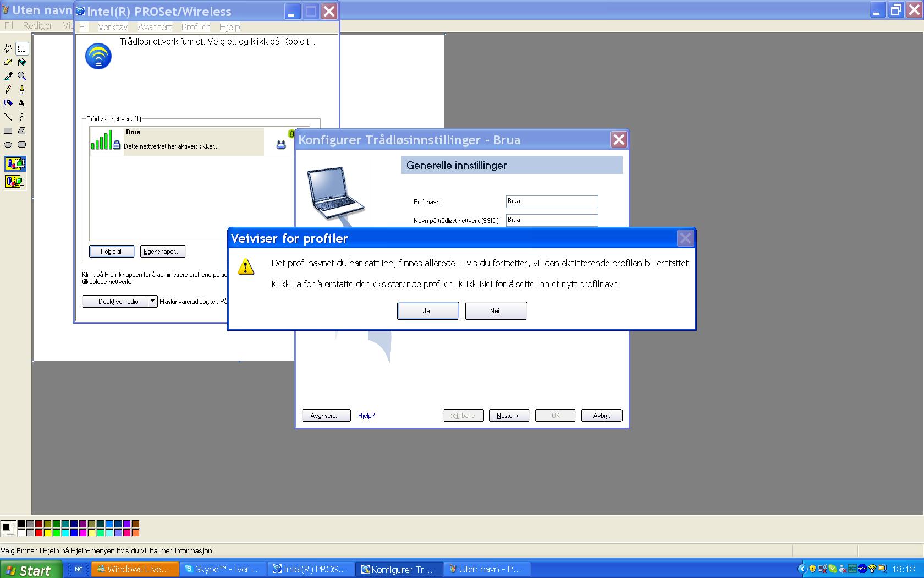
Task: Click Deaktiver radio button
Action: pos(115,301)
